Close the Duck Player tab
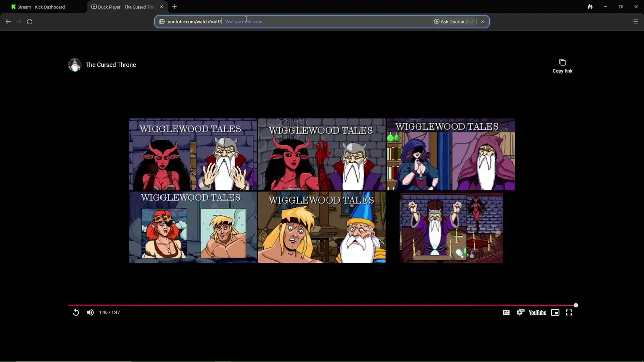644x362 pixels. pyautogui.click(x=162, y=7)
